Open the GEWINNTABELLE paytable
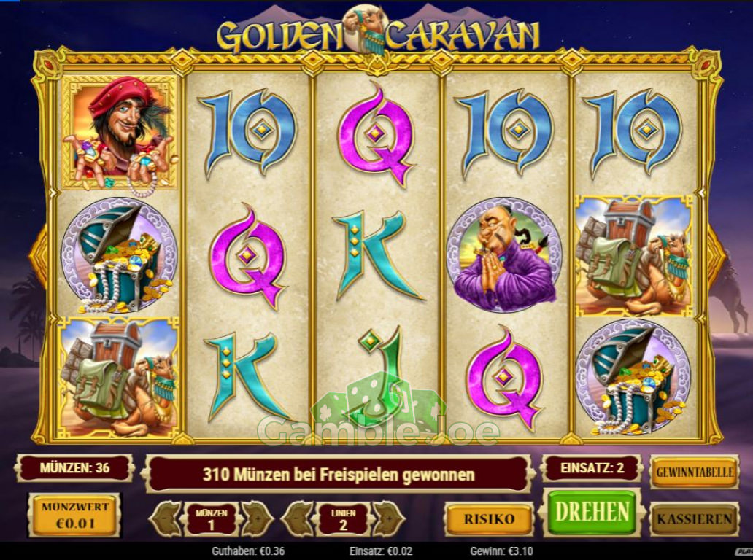Viewport: 753px width, 560px height. (695, 472)
